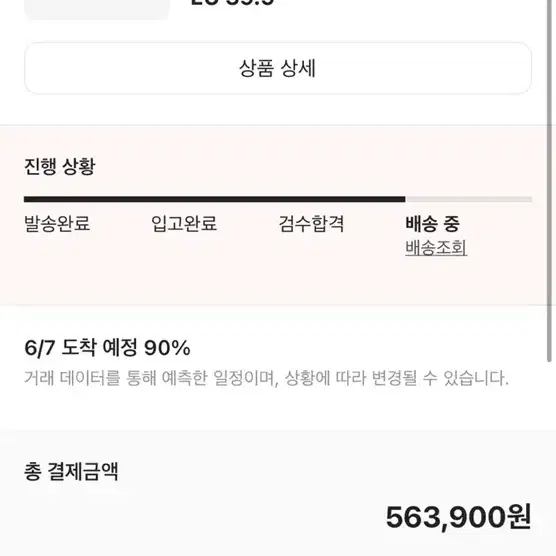Click the 원 currency symbol after the amount
556x556 pixels.
[519, 517]
